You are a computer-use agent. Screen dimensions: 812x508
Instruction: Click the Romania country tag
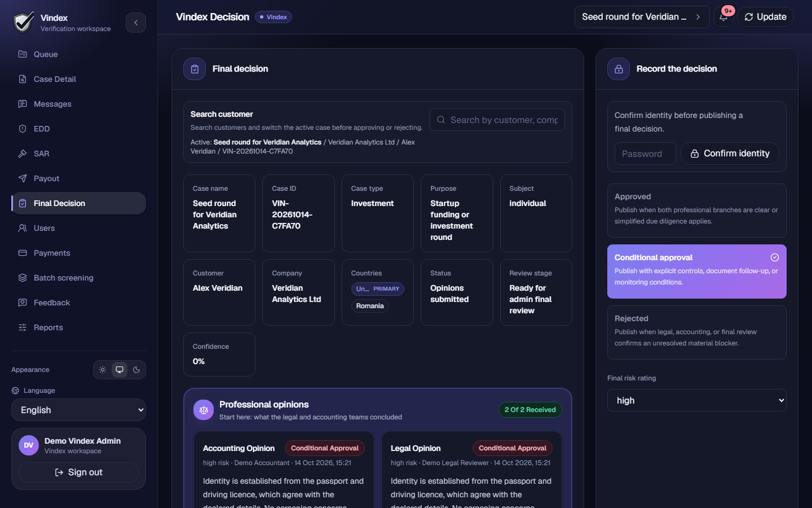[370, 306]
